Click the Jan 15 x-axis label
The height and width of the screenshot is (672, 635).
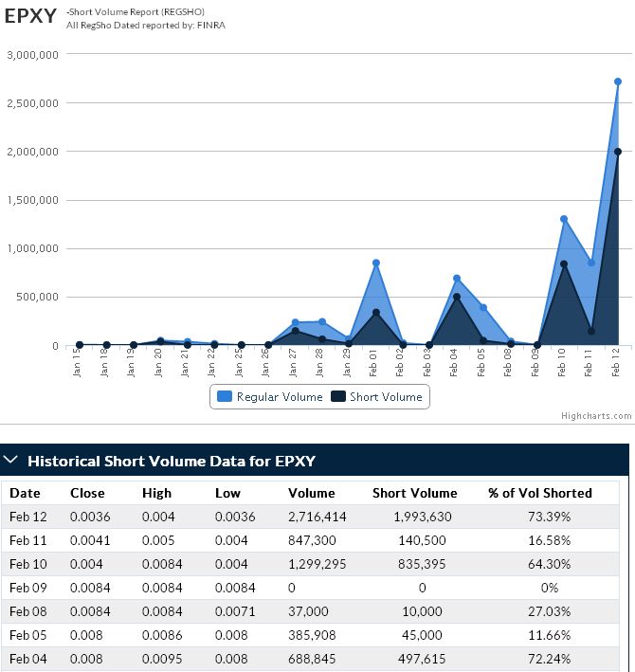(77, 363)
